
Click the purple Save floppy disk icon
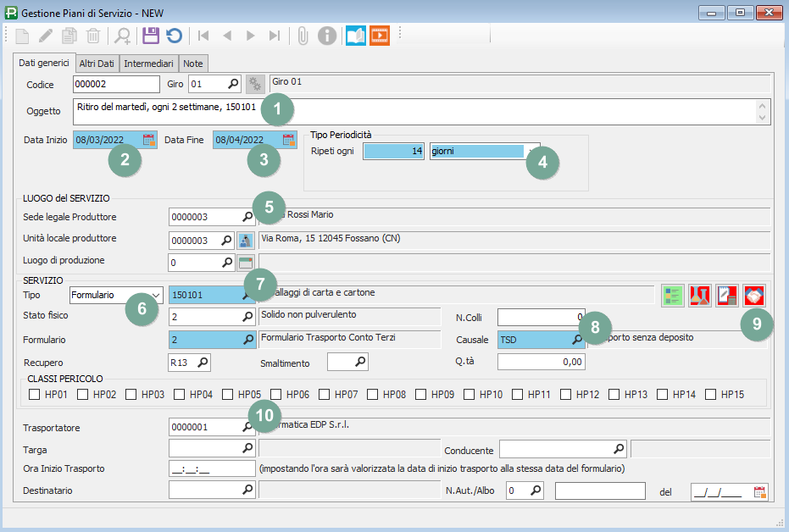[151, 36]
